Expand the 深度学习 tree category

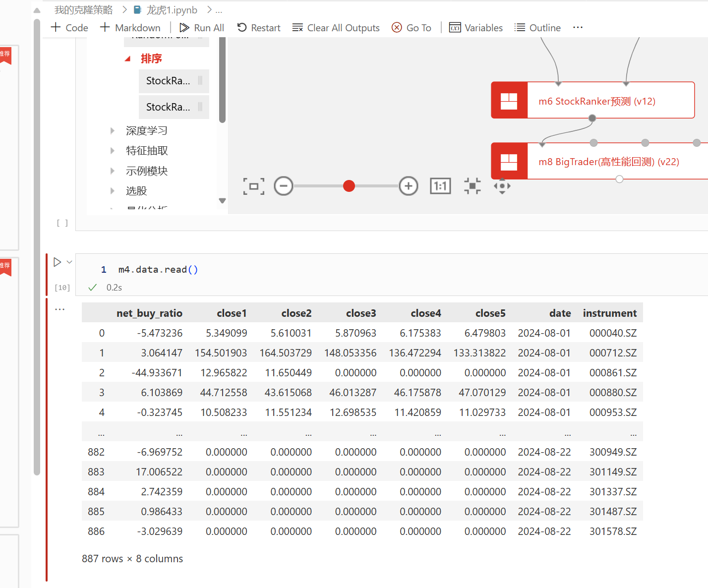(x=113, y=131)
